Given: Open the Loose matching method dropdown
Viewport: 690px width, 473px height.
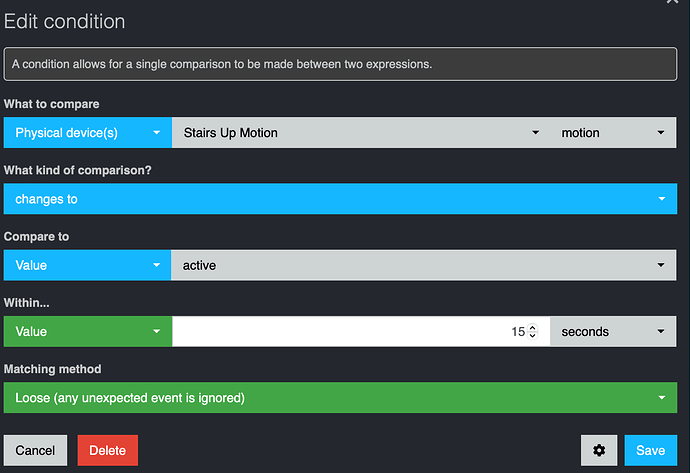Looking at the screenshot, I should (340, 398).
